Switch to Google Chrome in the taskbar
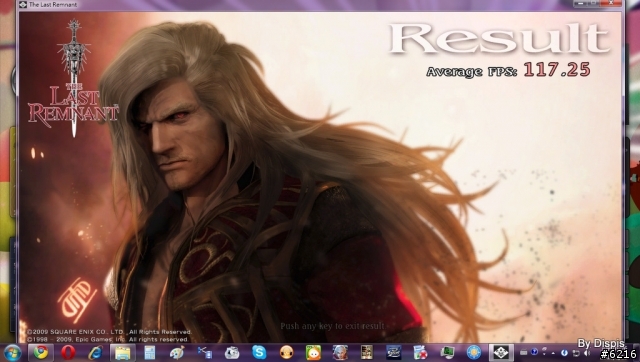 41,352
